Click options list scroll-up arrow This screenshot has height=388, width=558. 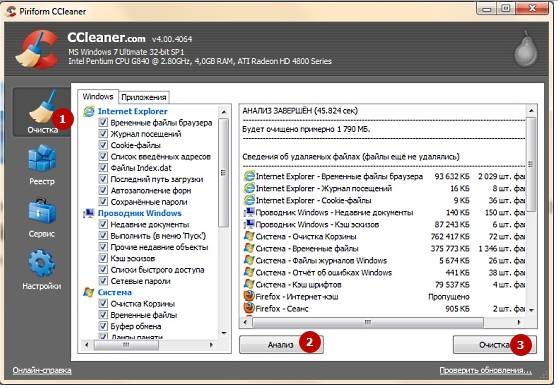(x=224, y=112)
